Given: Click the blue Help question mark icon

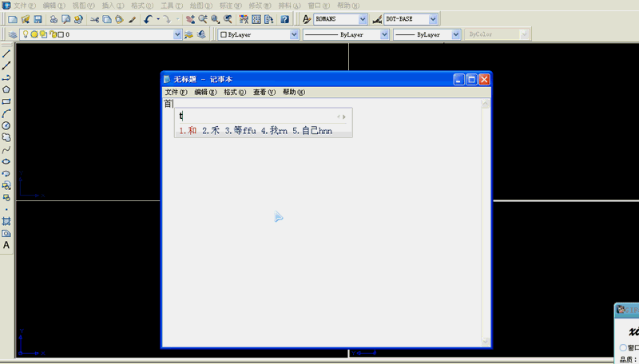Looking at the screenshot, I should click(284, 19).
